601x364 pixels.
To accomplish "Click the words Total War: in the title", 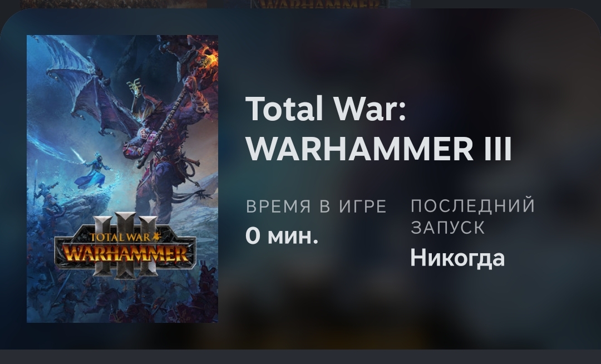I will click(x=326, y=109).
